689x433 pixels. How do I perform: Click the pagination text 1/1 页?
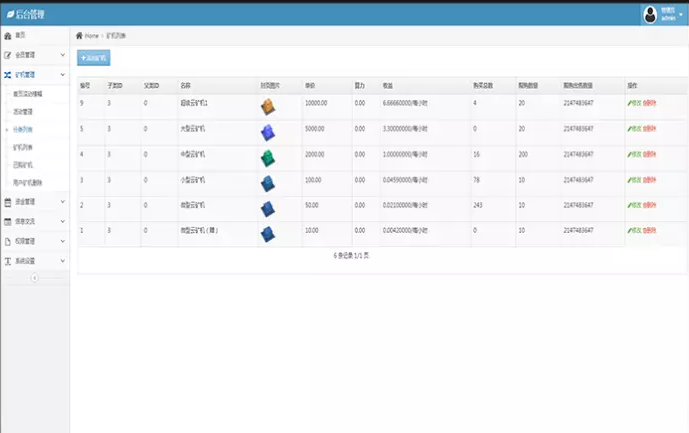click(x=362, y=255)
